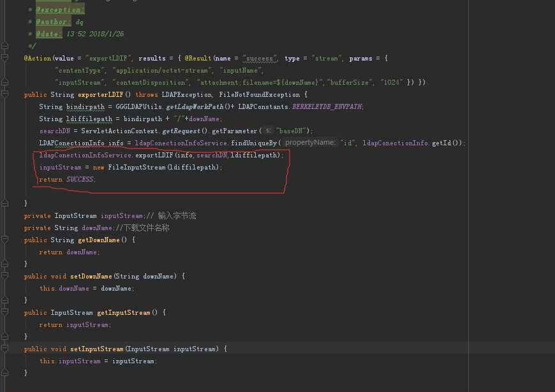Click the @author javadoc tag

point(53,22)
